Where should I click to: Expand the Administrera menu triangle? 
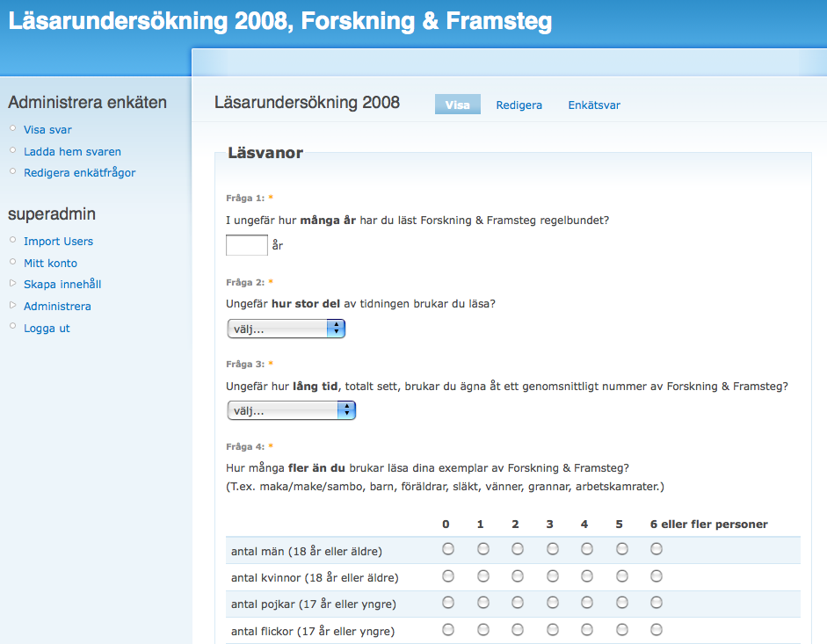[12, 306]
